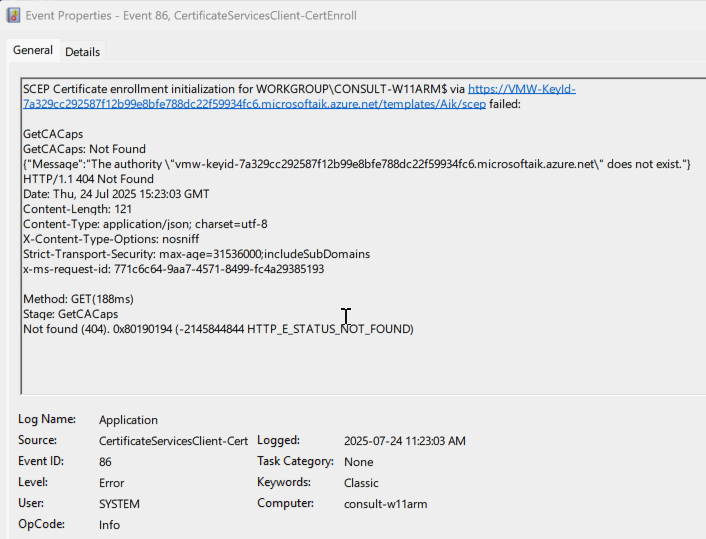Viewport: 706px width, 539px height.
Task: Click the Stage: GetCACaps line
Action: coord(71,314)
